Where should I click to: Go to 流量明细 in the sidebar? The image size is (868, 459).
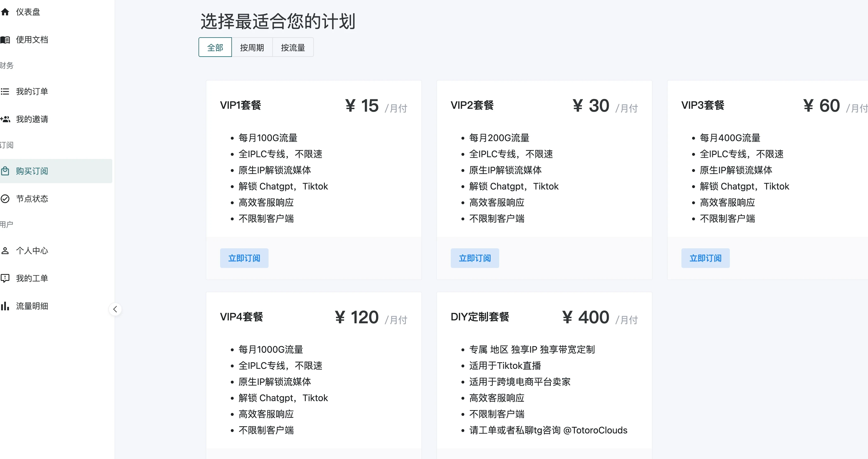(x=32, y=306)
